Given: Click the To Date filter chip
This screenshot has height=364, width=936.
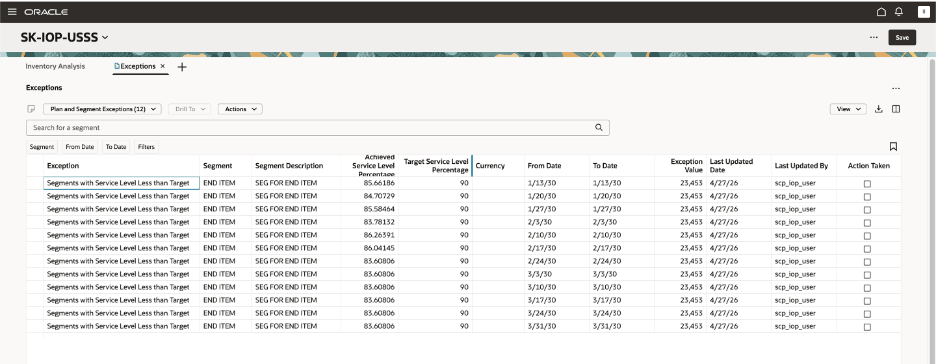Looking at the screenshot, I should 116,147.
